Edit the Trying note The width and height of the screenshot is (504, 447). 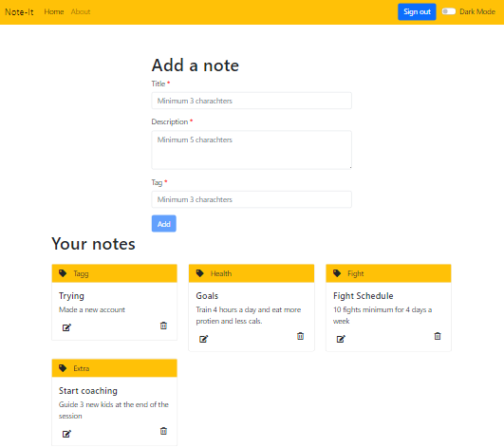coord(66,327)
